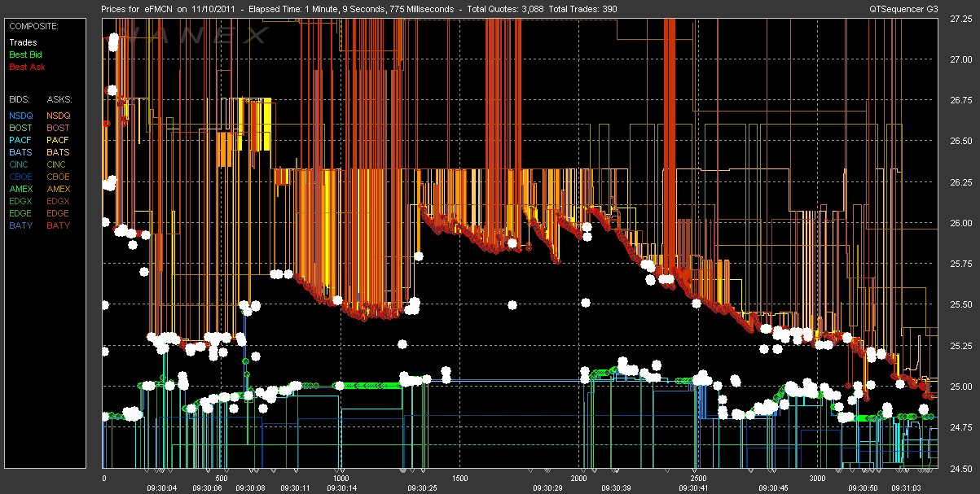Select NSDQ in the ASKS column
The height and width of the screenshot is (494, 980).
[59, 116]
